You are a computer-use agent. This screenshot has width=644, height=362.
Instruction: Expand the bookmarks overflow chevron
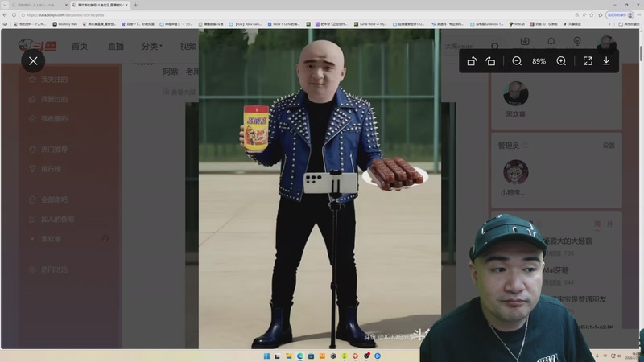point(609,24)
